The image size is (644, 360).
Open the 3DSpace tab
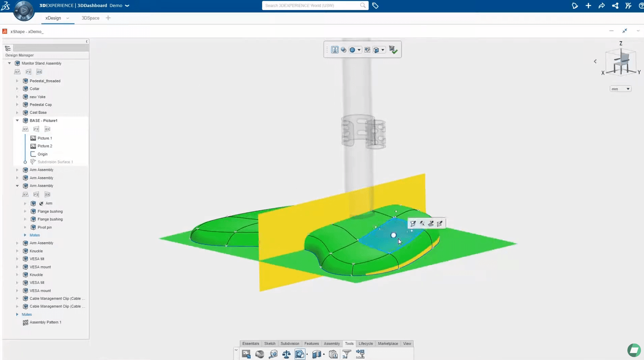tap(90, 18)
